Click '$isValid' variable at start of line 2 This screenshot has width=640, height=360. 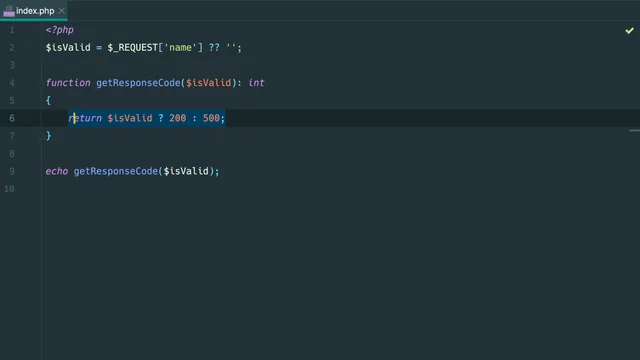(x=68, y=48)
